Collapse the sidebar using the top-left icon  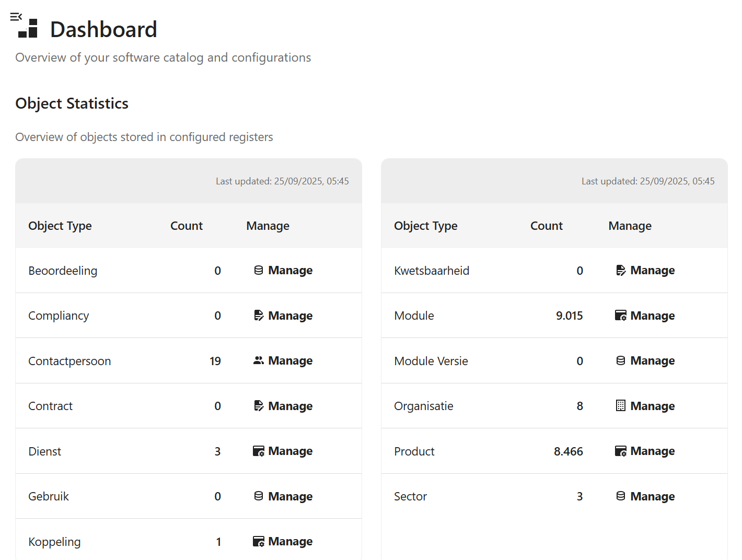pyautogui.click(x=16, y=16)
